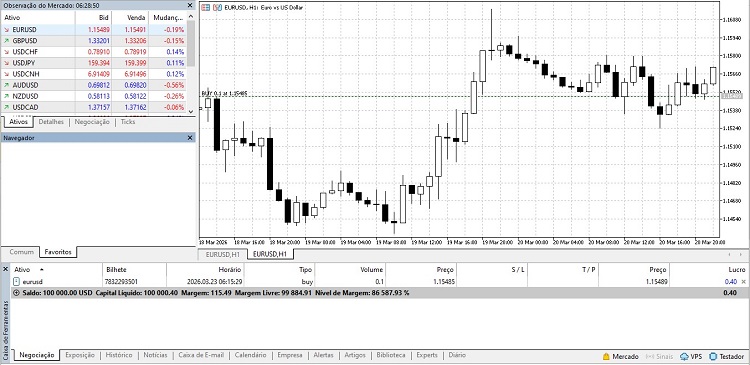Open the Diário tab
The width and height of the screenshot is (750, 365).
click(x=457, y=355)
